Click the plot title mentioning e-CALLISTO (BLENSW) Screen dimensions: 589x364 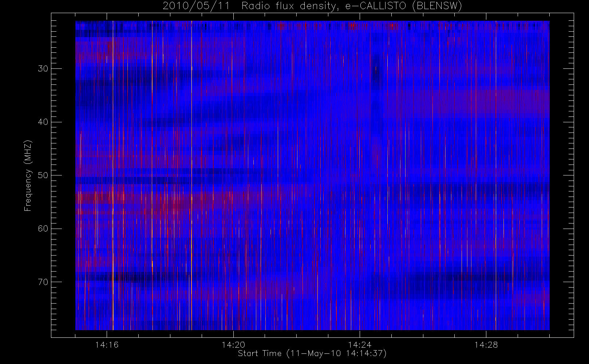pos(312,6)
